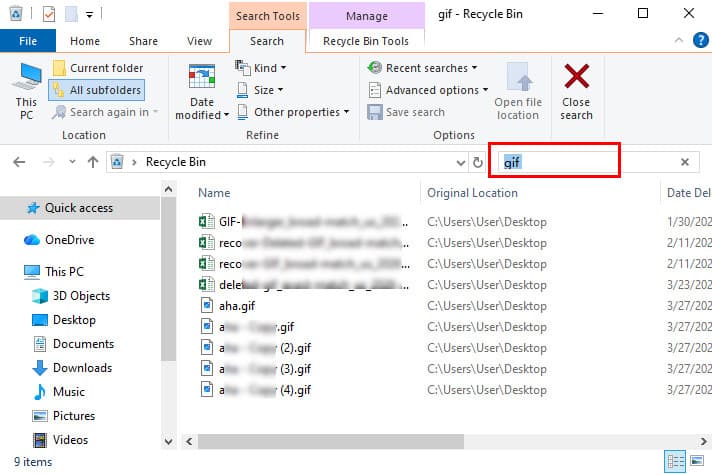Toggle All subfolders search scope

pos(97,90)
